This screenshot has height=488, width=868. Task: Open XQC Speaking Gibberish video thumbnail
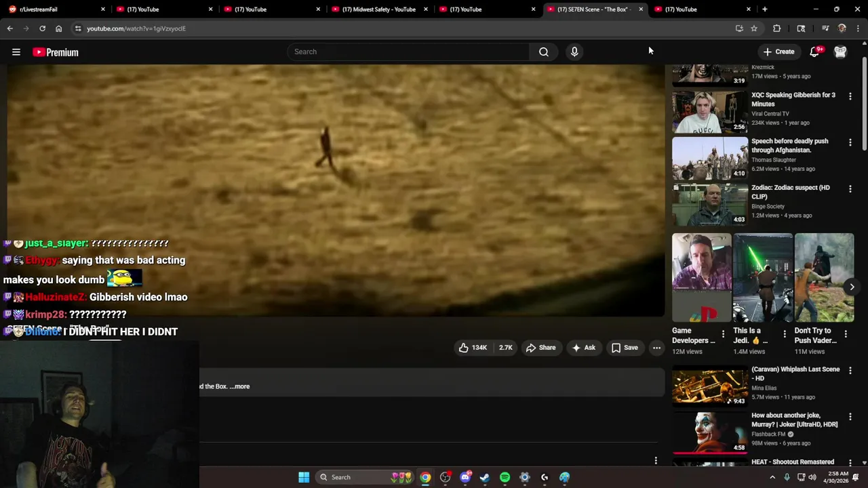710,112
